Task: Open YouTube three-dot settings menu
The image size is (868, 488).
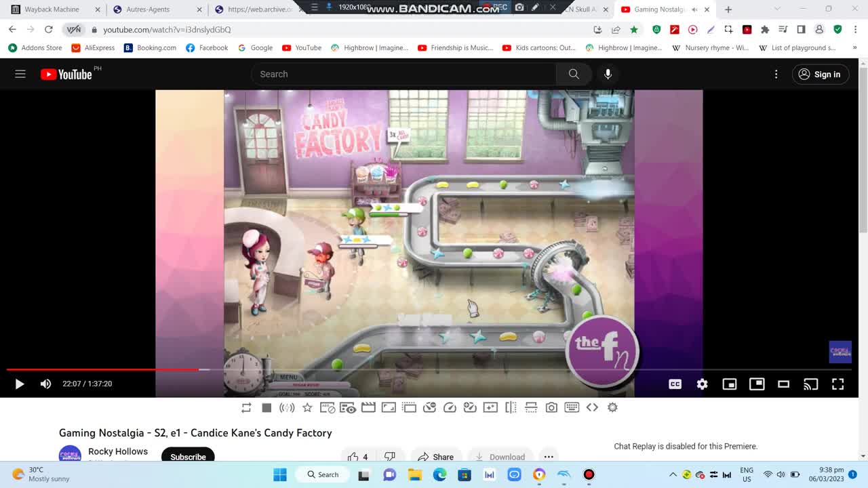Action: pos(776,74)
